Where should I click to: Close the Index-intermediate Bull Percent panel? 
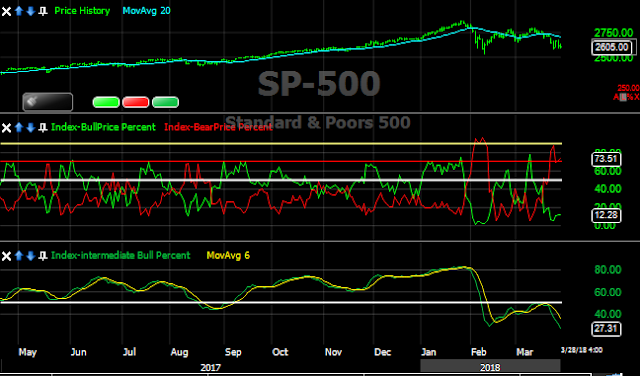pos(6,256)
